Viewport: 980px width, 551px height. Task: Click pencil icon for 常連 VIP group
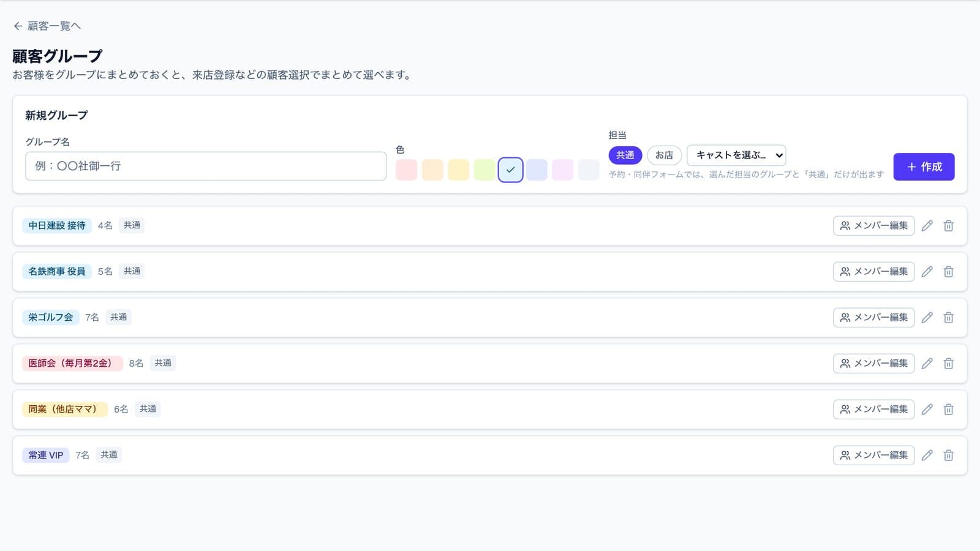pos(927,455)
